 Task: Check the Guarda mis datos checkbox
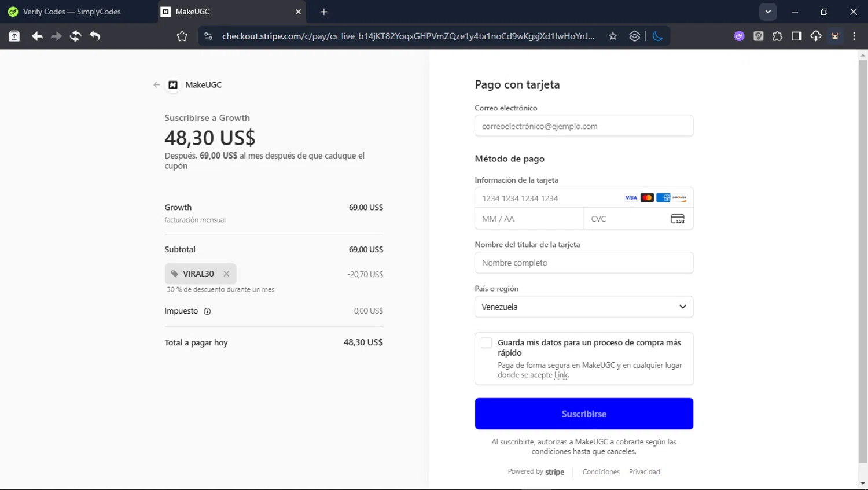tap(486, 342)
